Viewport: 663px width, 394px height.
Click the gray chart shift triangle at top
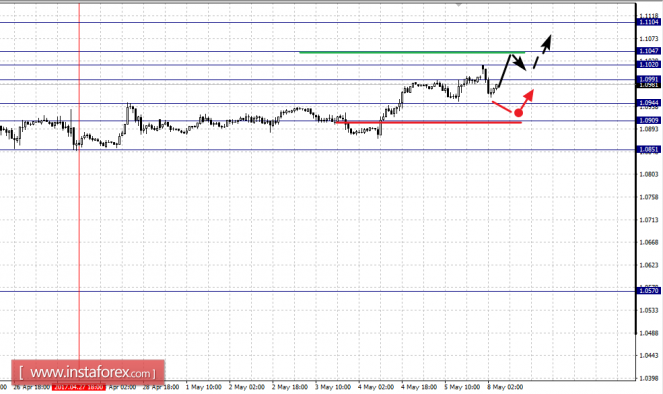click(x=458, y=5)
